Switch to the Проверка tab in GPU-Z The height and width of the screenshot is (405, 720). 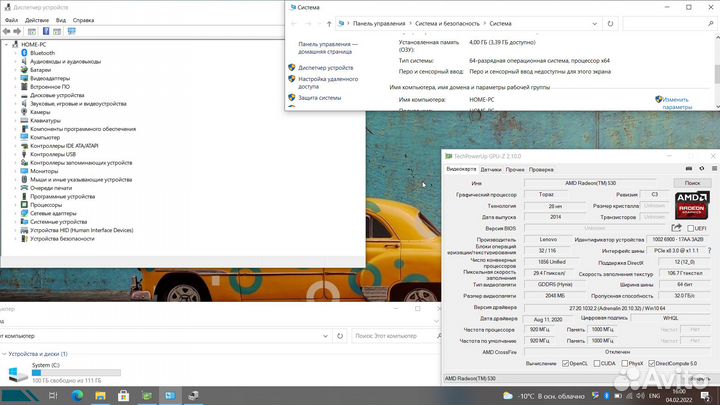(x=541, y=169)
